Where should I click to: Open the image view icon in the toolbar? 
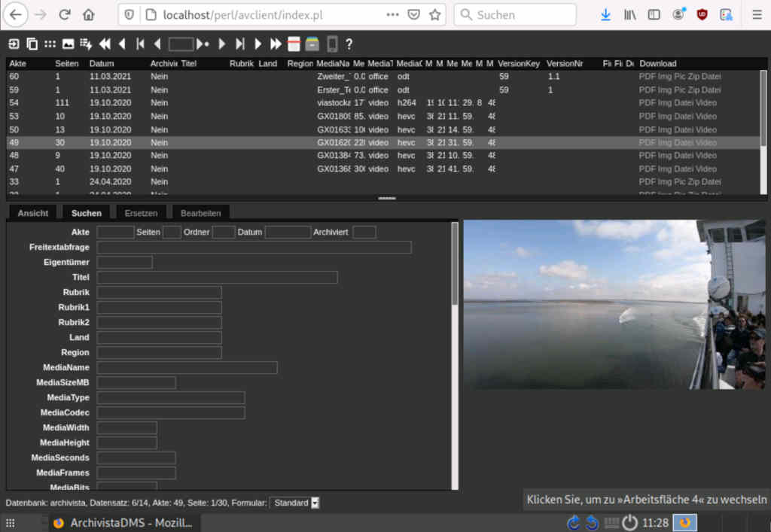point(68,44)
